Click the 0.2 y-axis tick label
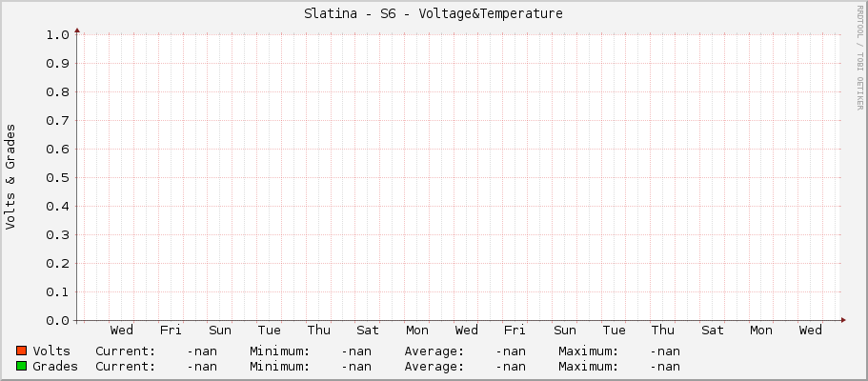The height and width of the screenshot is (381, 868). pos(57,263)
